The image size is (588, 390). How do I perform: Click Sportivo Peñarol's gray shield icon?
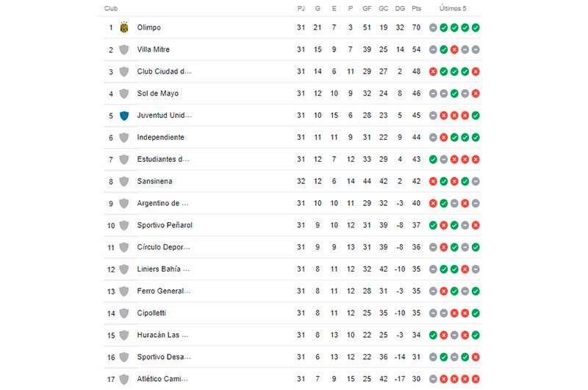(124, 225)
